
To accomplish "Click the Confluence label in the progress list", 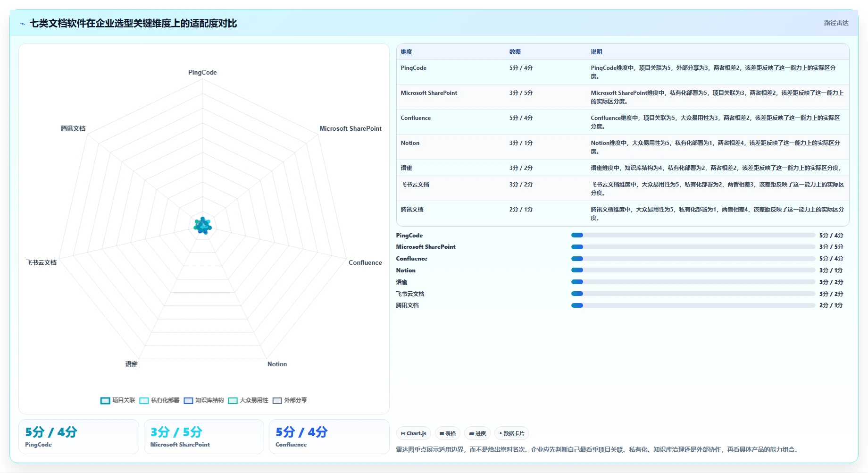I will (411, 259).
